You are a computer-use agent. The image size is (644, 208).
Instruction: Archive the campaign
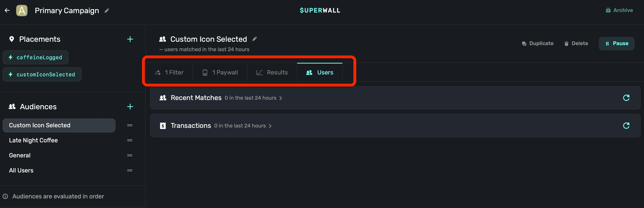pos(619,10)
